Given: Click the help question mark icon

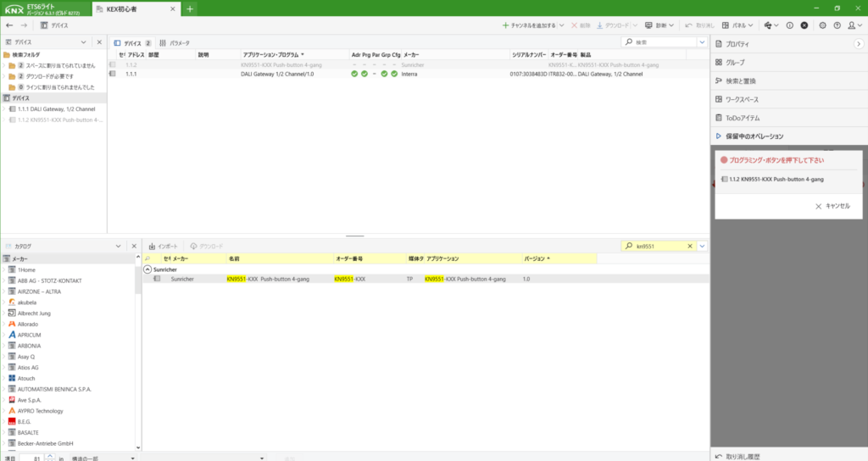Looking at the screenshot, I should pos(837,25).
